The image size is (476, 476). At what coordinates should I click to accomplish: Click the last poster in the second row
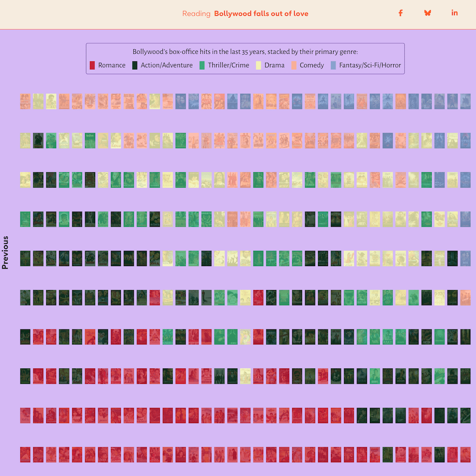point(466,140)
